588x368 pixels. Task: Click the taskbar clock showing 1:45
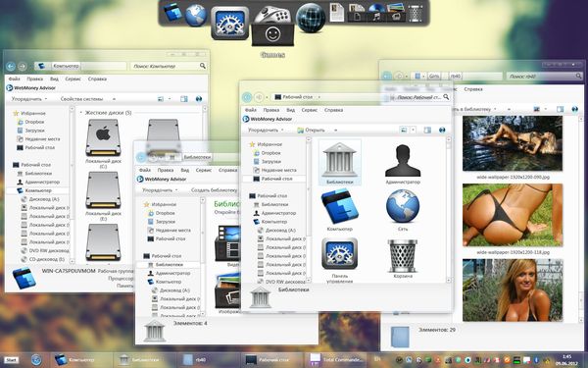pos(567,360)
